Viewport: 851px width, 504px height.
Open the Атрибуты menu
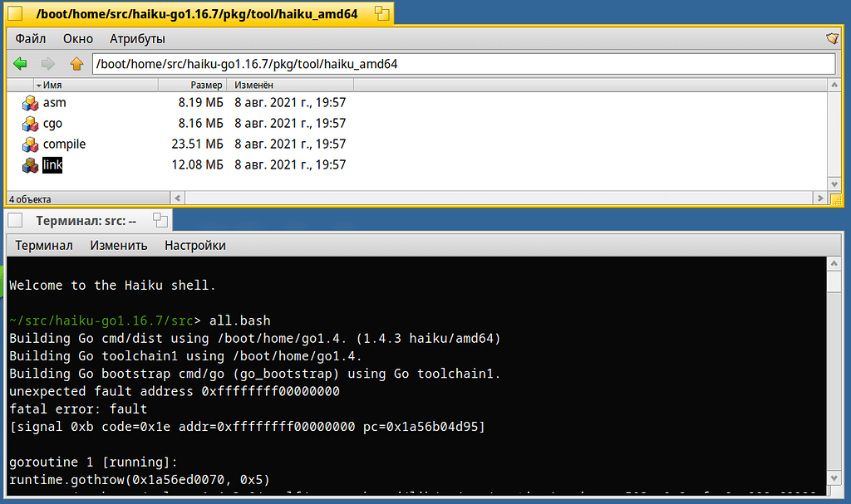pyautogui.click(x=137, y=38)
